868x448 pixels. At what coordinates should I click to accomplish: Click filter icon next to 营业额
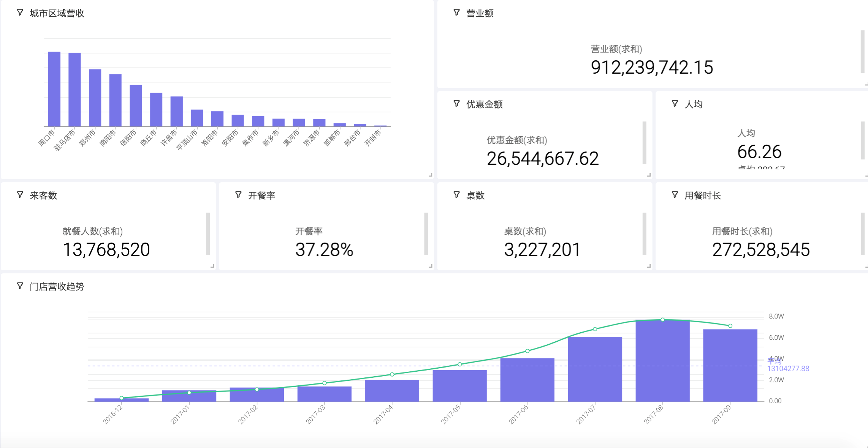tap(456, 13)
